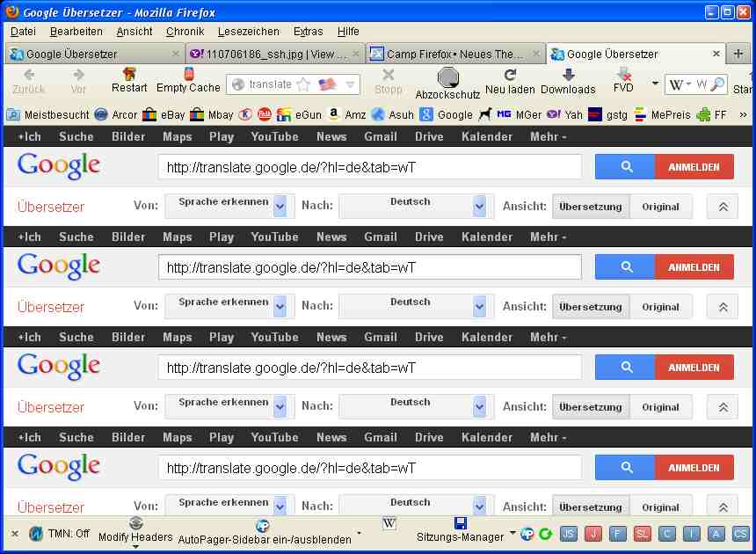Click the Abzockschutz shield icon
The image size is (756, 554).
[x=447, y=78]
